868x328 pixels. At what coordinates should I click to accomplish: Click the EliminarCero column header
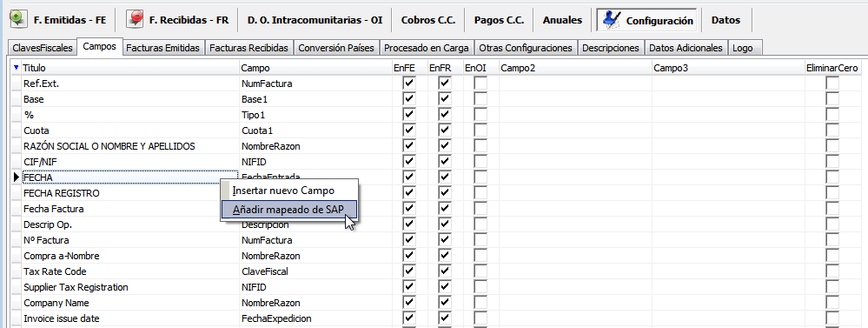832,68
